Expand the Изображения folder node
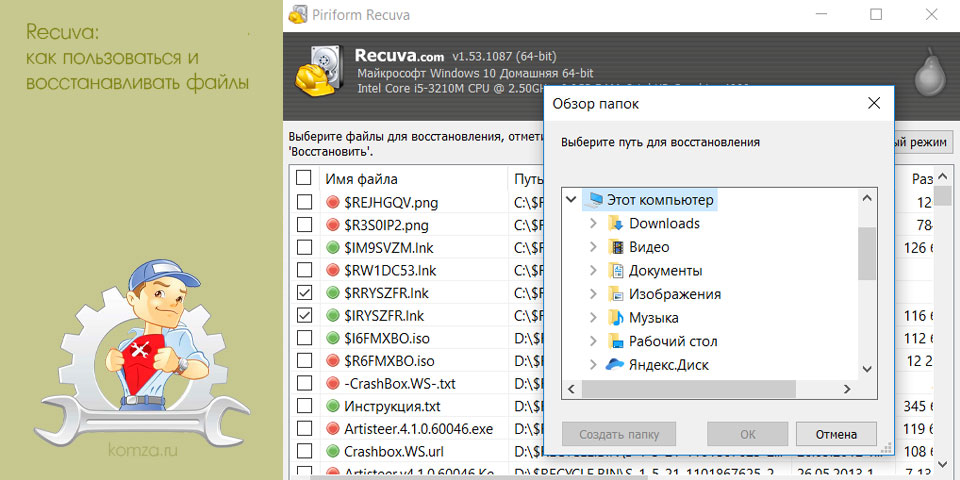 (x=593, y=294)
